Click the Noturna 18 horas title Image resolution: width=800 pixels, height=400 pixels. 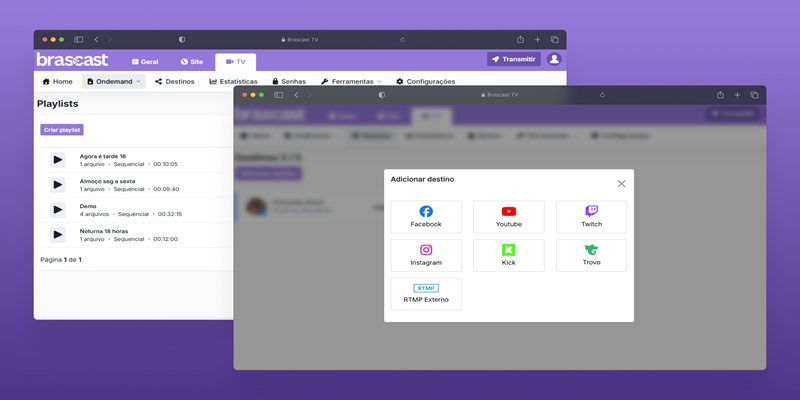104,231
